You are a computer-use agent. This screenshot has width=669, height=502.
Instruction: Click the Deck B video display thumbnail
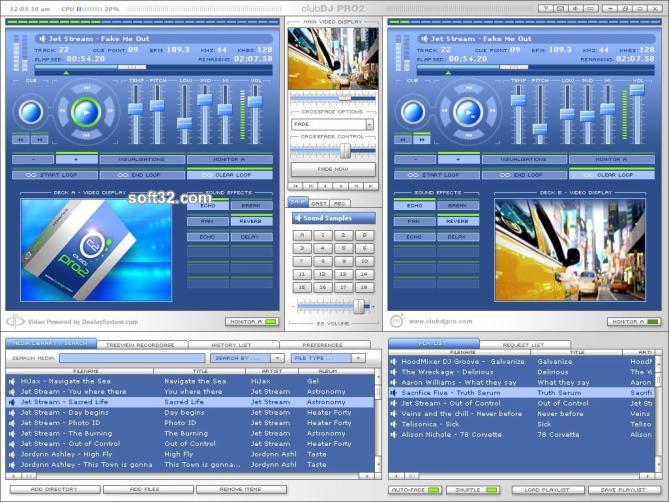coord(570,250)
